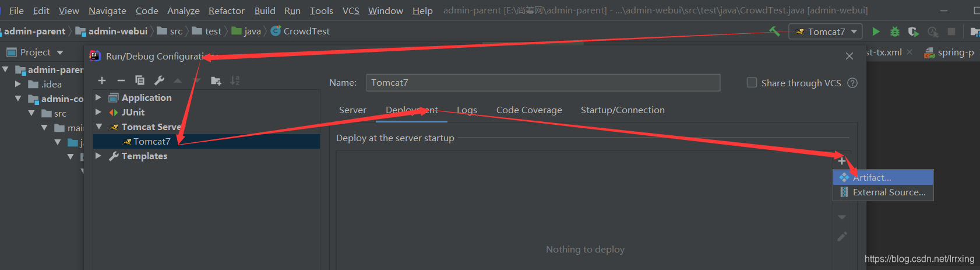This screenshot has width=980, height=270.
Task: Click plus icon in Deploy at server startup
Action: tap(841, 161)
